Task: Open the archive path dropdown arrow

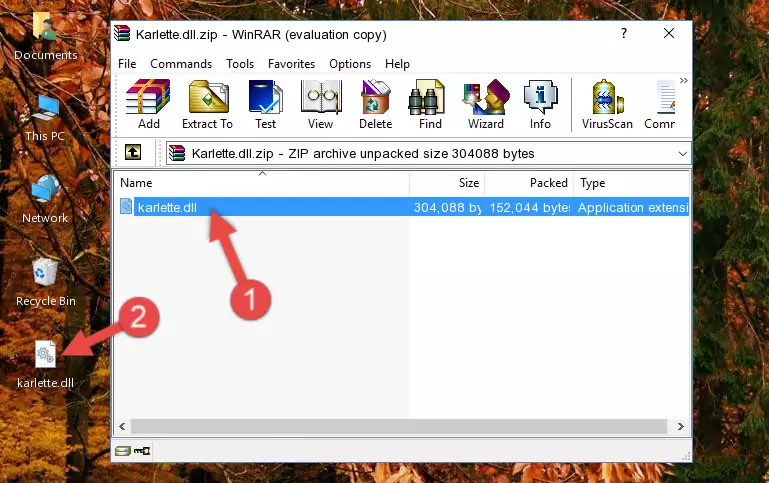Action: (x=682, y=154)
